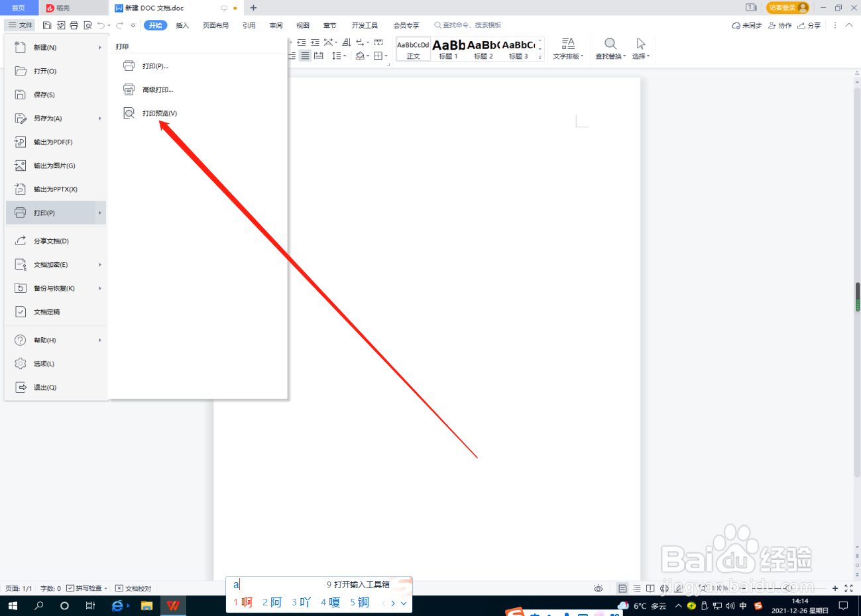Click the print preview icon in quick access toolbar
Image resolution: width=861 pixels, height=616 pixels.
tap(87, 25)
